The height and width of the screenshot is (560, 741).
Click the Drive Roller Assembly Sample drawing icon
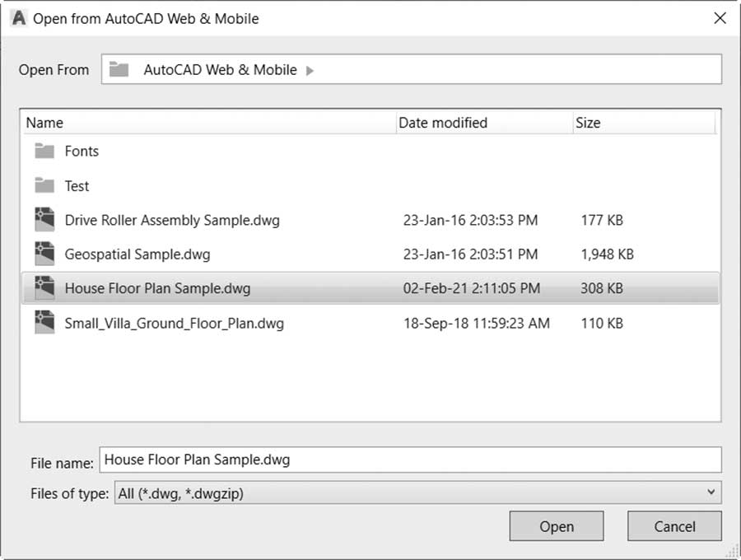pyautogui.click(x=44, y=220)
